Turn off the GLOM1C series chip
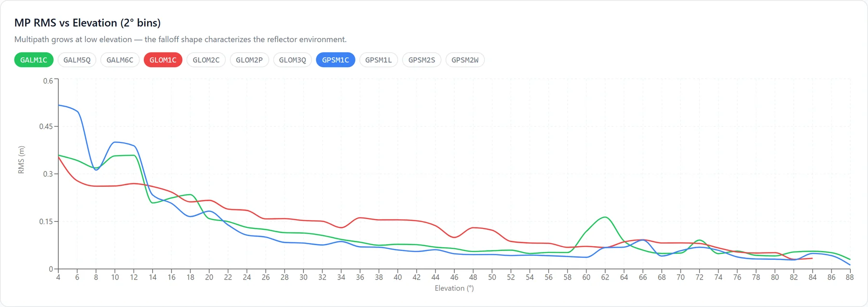Screen dimensions: 868x307 click(x=163, y=60)
